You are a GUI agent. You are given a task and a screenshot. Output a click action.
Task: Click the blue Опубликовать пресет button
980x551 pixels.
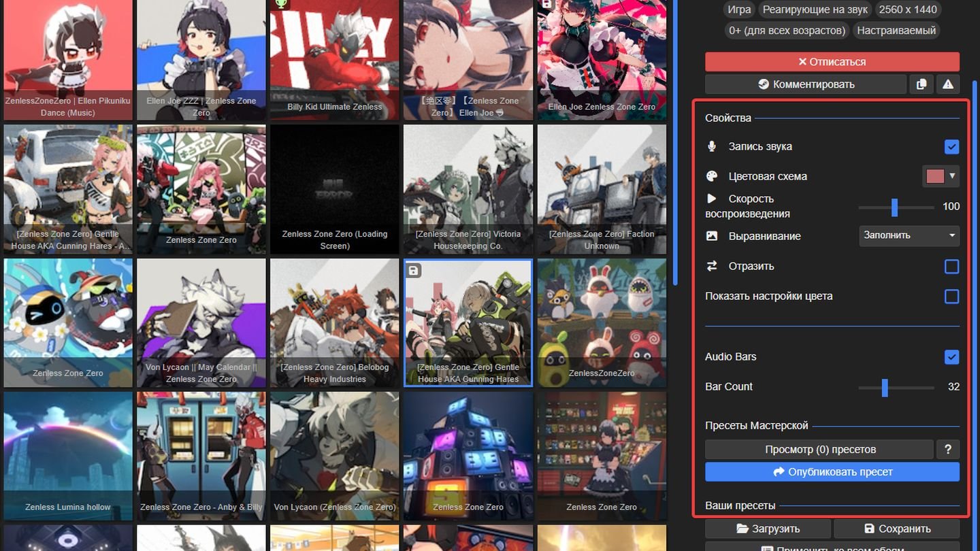[x=832, y=471]
